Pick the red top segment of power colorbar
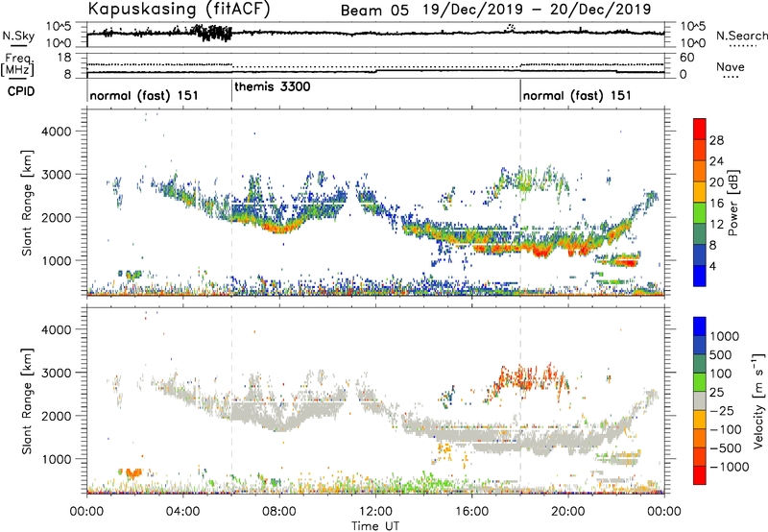This screenshot has width=768, height=532. (x=700, y=129)
